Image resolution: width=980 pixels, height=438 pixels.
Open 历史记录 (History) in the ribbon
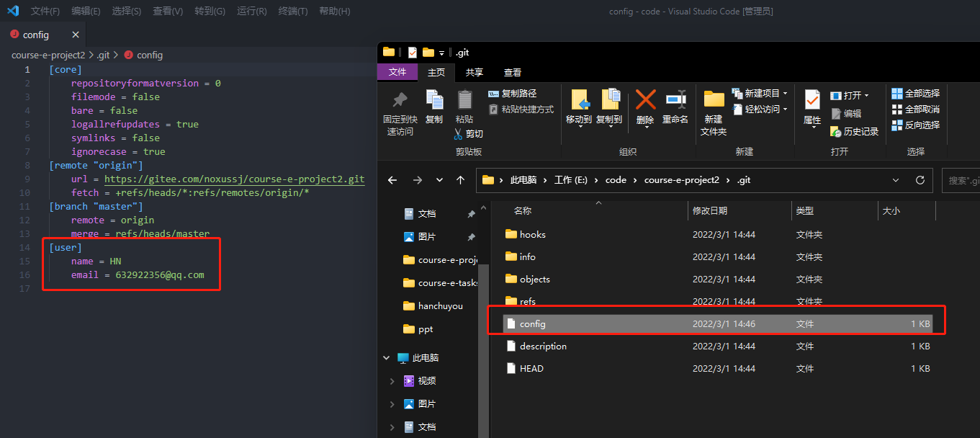pyautogui.click(x=855, y=132)
